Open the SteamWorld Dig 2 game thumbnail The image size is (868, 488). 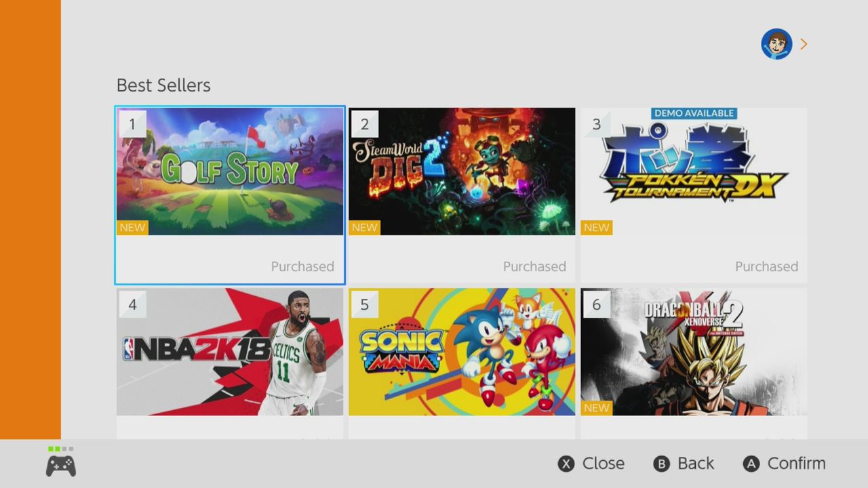(462, 171)
